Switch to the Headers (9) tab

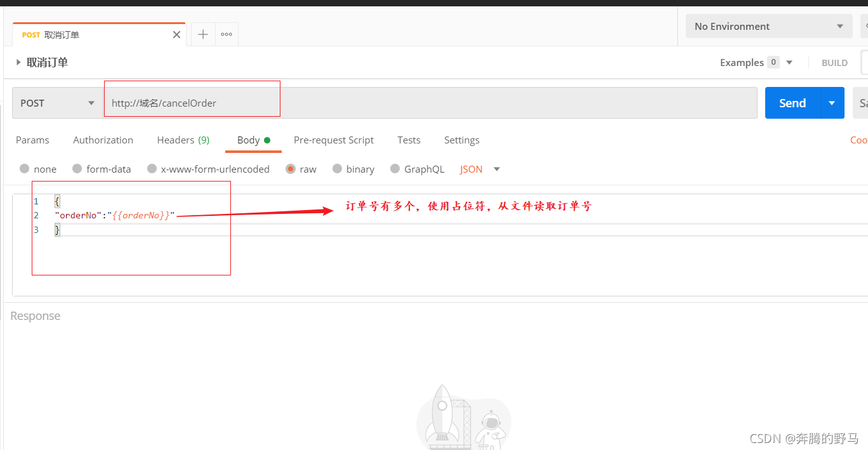pos(183,140)
